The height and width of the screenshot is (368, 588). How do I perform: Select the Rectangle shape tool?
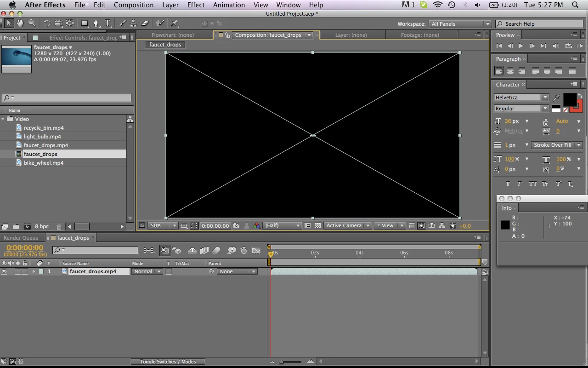(85, 23)
